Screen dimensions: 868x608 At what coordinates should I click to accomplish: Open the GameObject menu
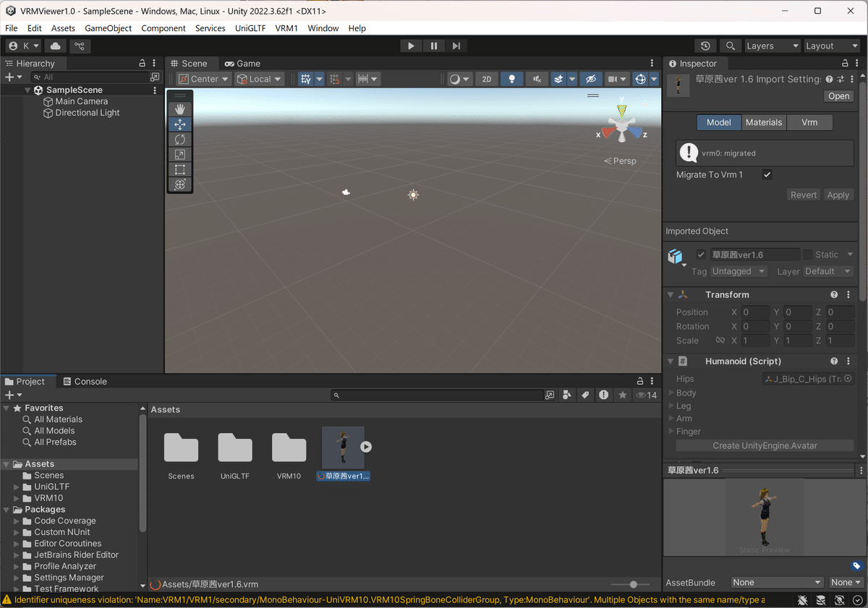click(108, 28)
